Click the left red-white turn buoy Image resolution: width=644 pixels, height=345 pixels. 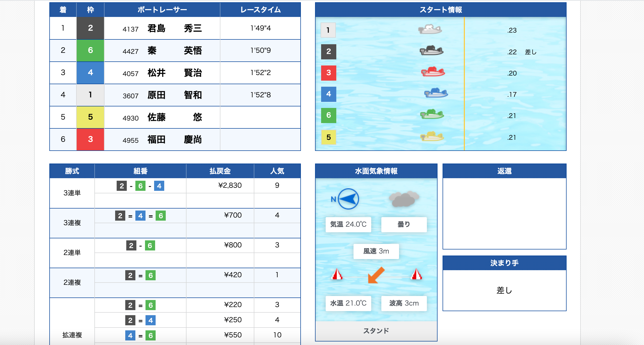click(337, 274)
